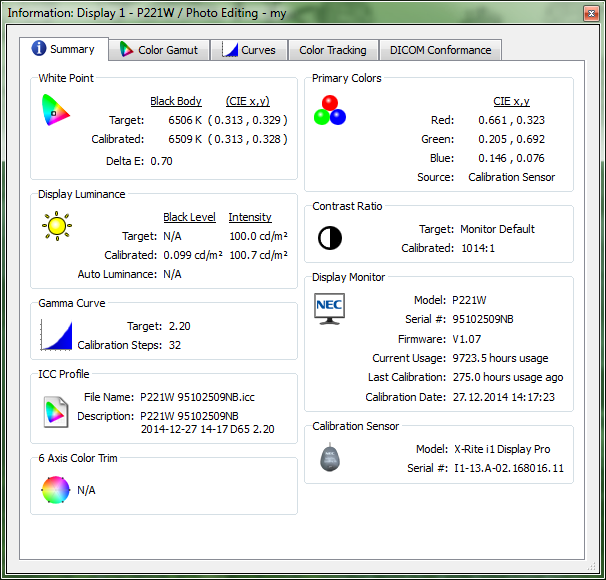Click the Black Level column header
This screenshot has height=580, width=606.
point(189,217)
